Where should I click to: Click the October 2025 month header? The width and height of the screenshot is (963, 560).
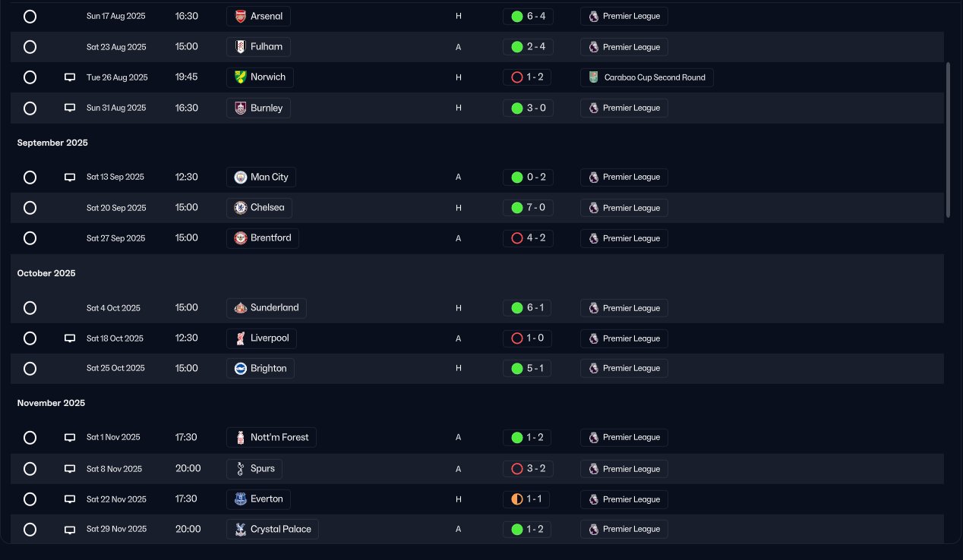pyautogui.click(x=46, y=273)
